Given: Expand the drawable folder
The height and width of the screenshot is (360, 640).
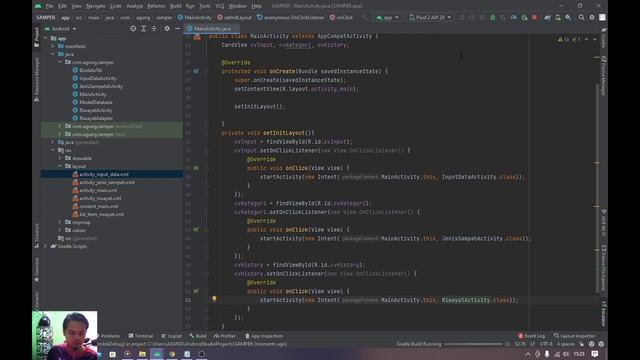Looking at the screenshot, I should (60, 158).
